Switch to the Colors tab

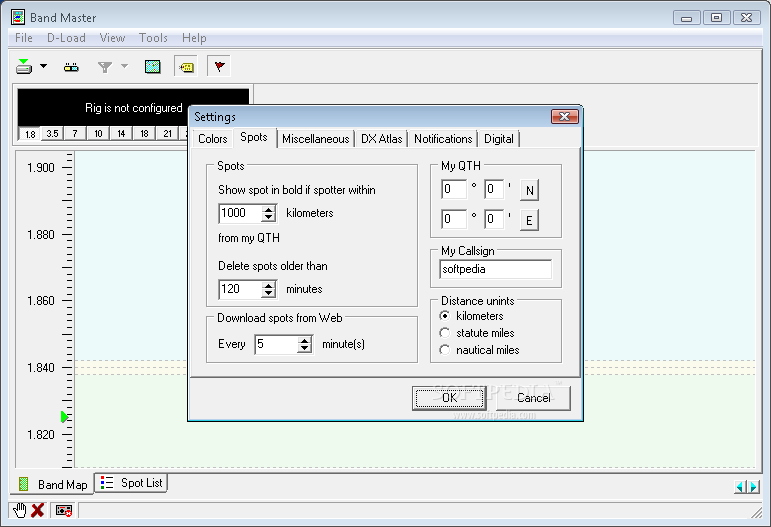[x=212, y=139]
